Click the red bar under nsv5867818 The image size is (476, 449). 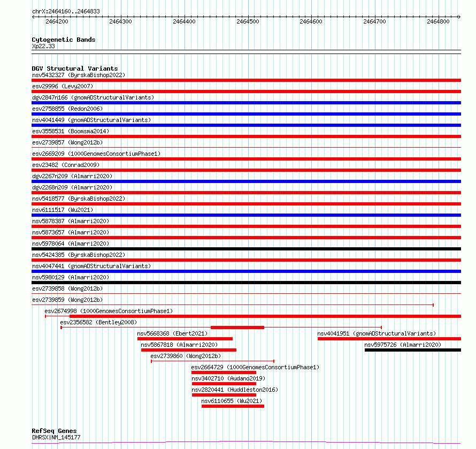point(189,350)
